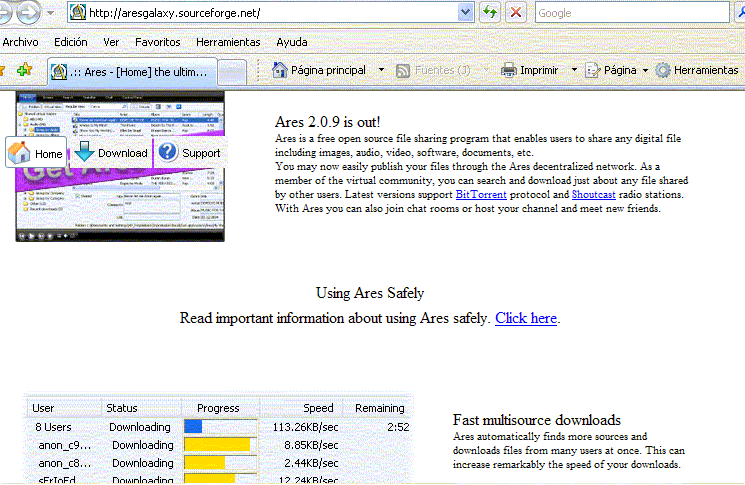
Task: Expand the Página principal dropdown arrow
Action: (381, 70)
